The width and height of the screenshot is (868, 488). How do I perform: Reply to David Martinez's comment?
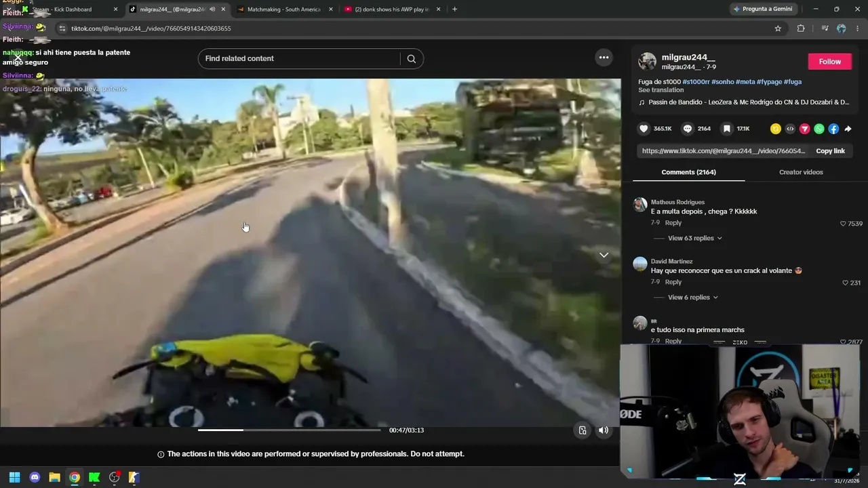[x=673, y=282]
